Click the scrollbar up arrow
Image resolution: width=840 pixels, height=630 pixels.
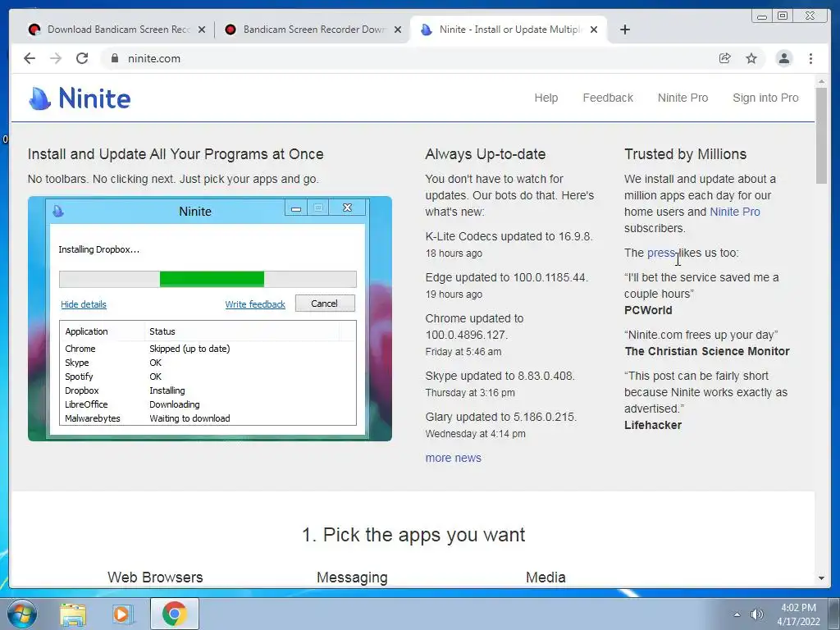[x=821, y=81]
